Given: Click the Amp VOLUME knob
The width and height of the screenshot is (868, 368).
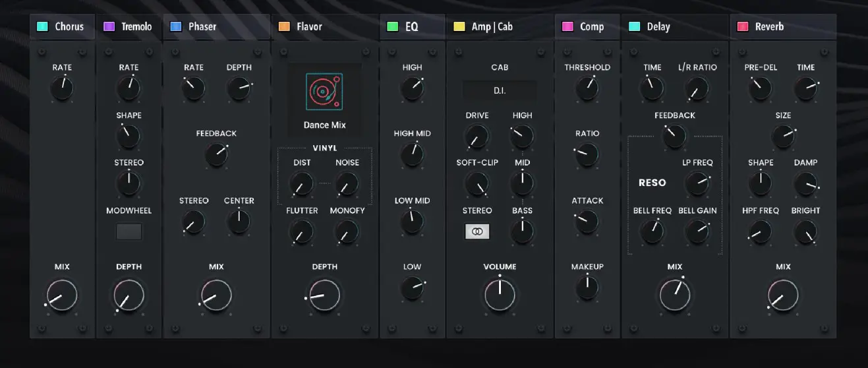Looking at the screenshot, I should tap(500, 295).
